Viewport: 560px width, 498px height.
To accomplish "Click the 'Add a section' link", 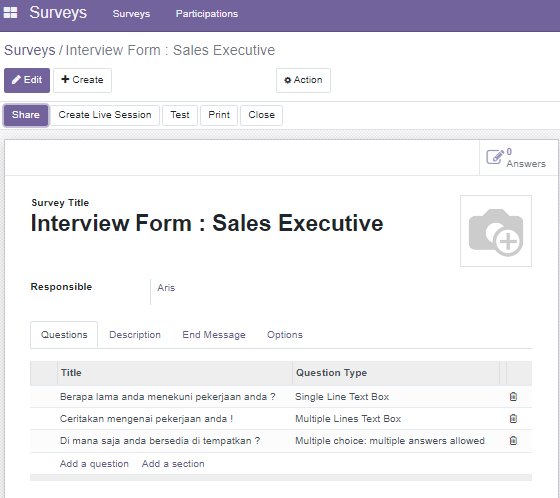I will (x=173, y=464).
